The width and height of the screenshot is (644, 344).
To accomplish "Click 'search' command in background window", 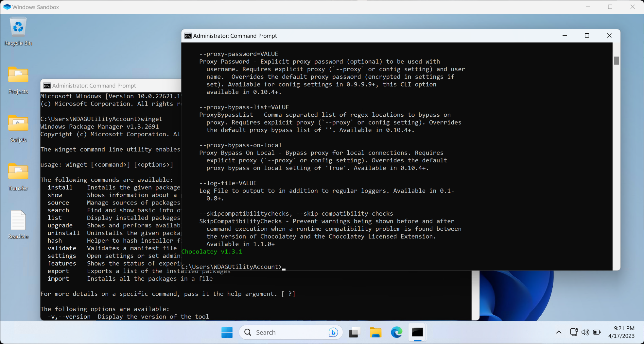I will click(x=58, y=210).
